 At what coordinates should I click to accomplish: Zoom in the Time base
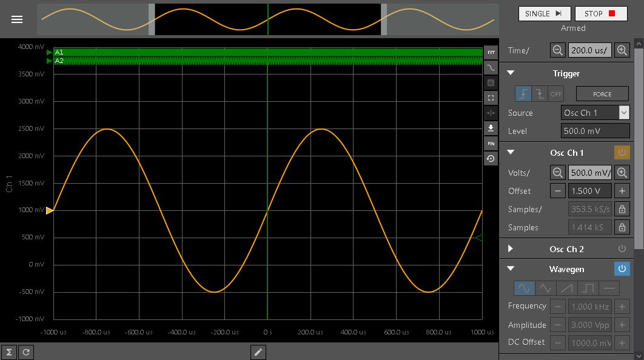tap(622, 50)
